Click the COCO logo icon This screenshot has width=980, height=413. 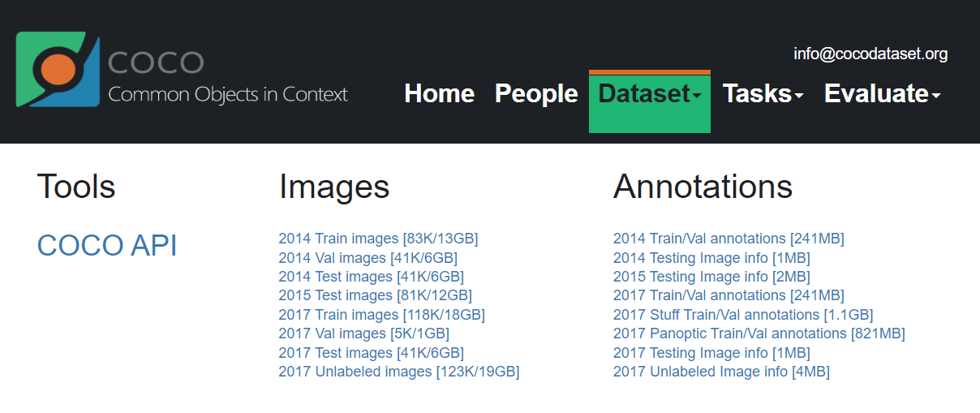(57, 70)
